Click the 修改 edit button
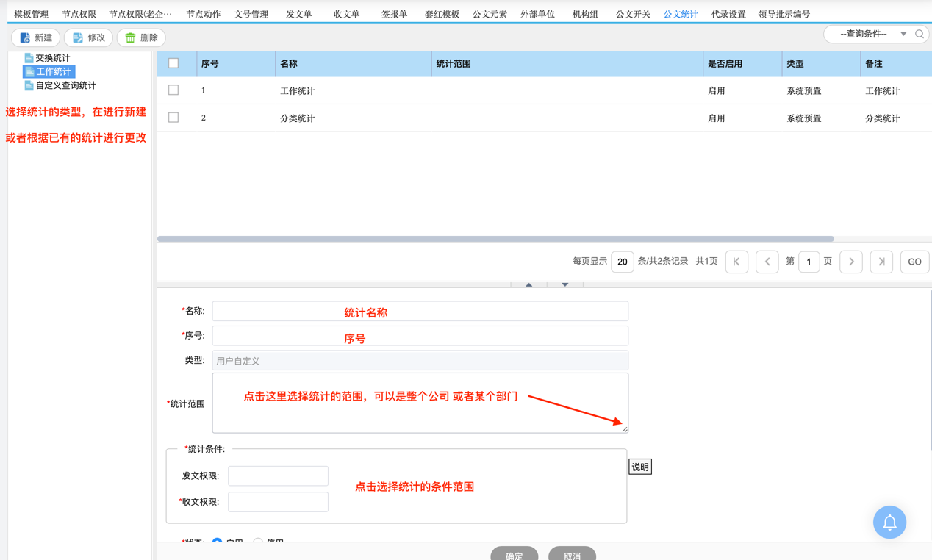932x560 pixels. [88, 37]
